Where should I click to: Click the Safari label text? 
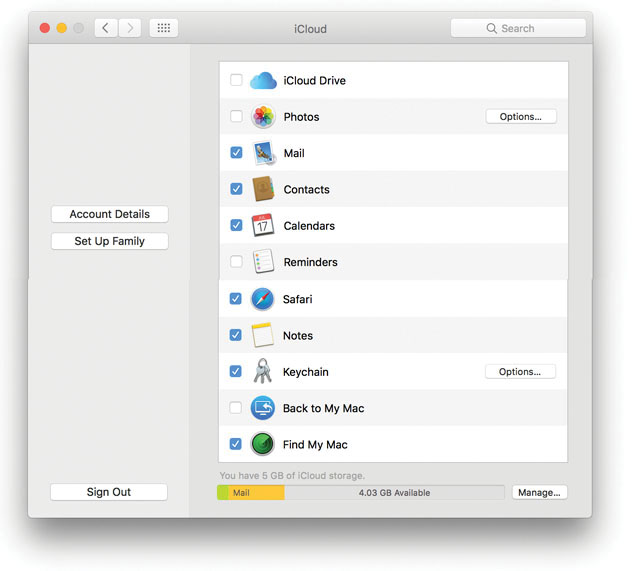pyautogui.click(x=298, y=299)
